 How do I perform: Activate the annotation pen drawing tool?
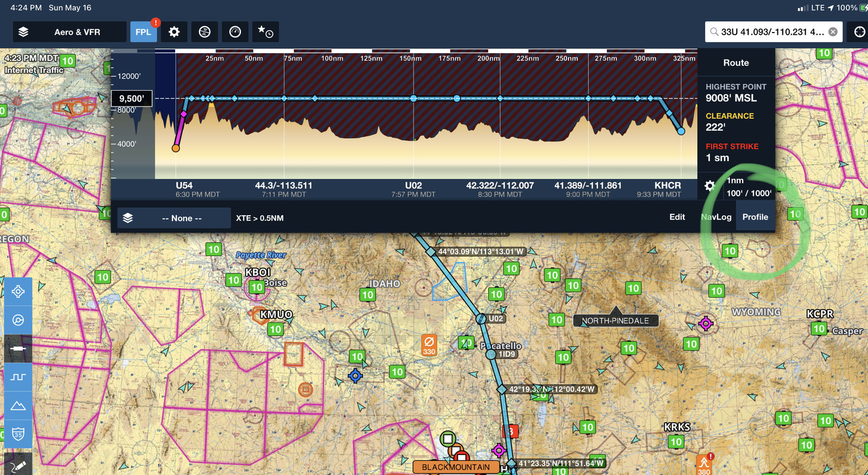click(x=18, y=465)
